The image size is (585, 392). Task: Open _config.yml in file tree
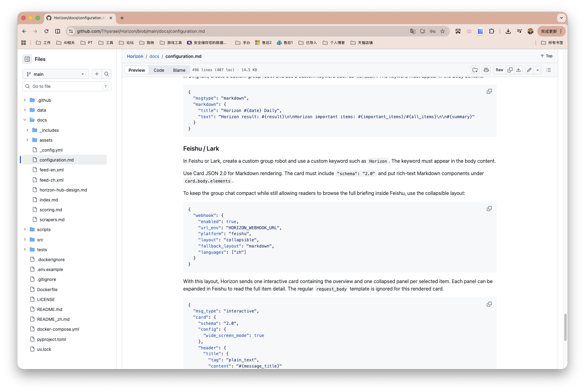[x=51, y=150]
